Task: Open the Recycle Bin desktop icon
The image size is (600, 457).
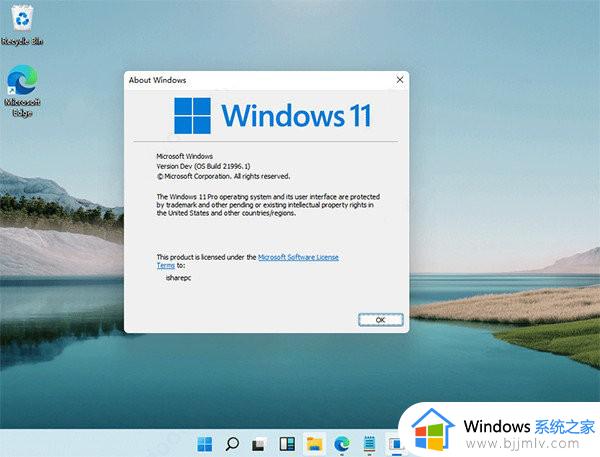Action: coord(22,25)
